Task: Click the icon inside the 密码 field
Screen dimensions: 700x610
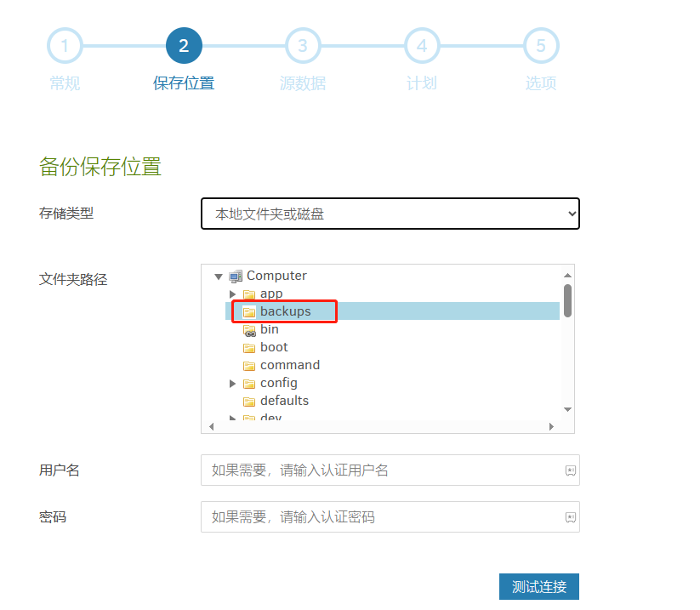Action: tap(571, 517)
